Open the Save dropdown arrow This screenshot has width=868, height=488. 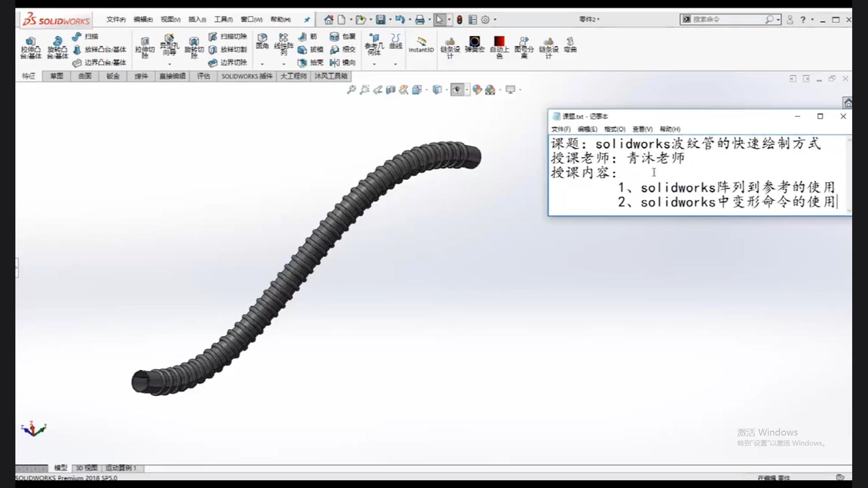coord(390,19)
